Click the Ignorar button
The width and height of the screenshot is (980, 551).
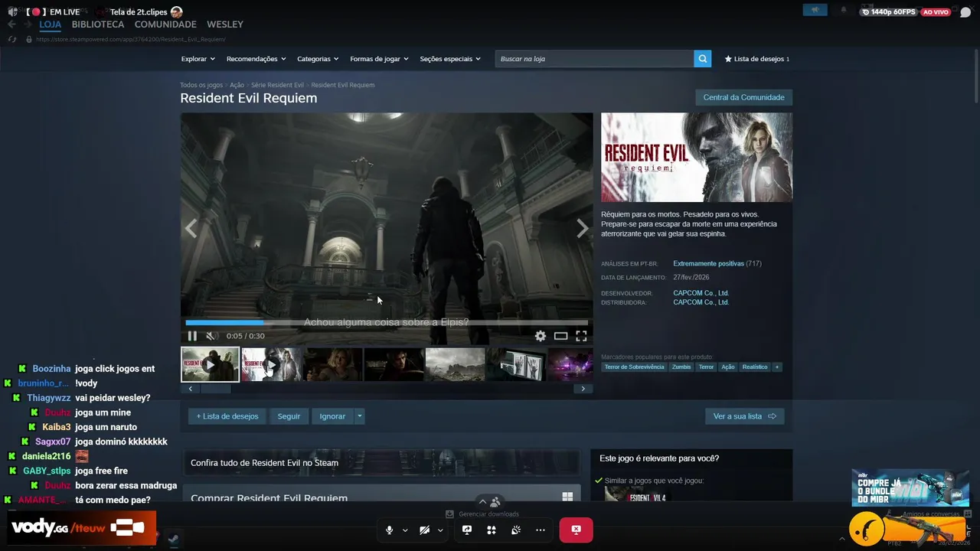pos(332,416)
